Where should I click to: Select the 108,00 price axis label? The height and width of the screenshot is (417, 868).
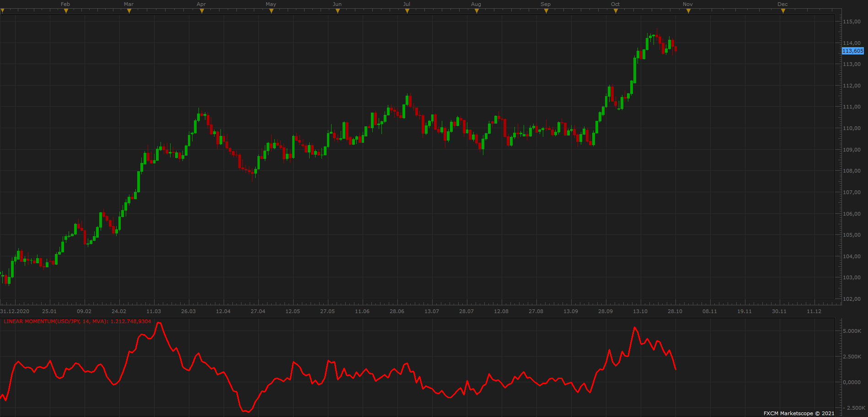coord(852,171)
